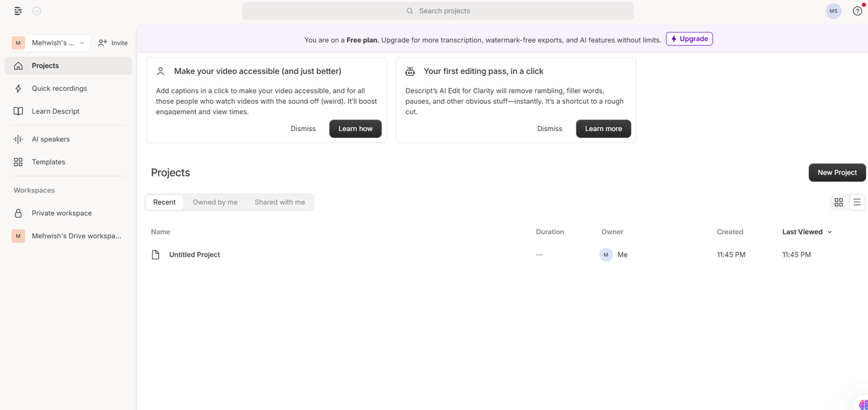Click the Learn Descript book icon
Screen dimensions: 868x410
pyautogui.click(x=18, y=111)
